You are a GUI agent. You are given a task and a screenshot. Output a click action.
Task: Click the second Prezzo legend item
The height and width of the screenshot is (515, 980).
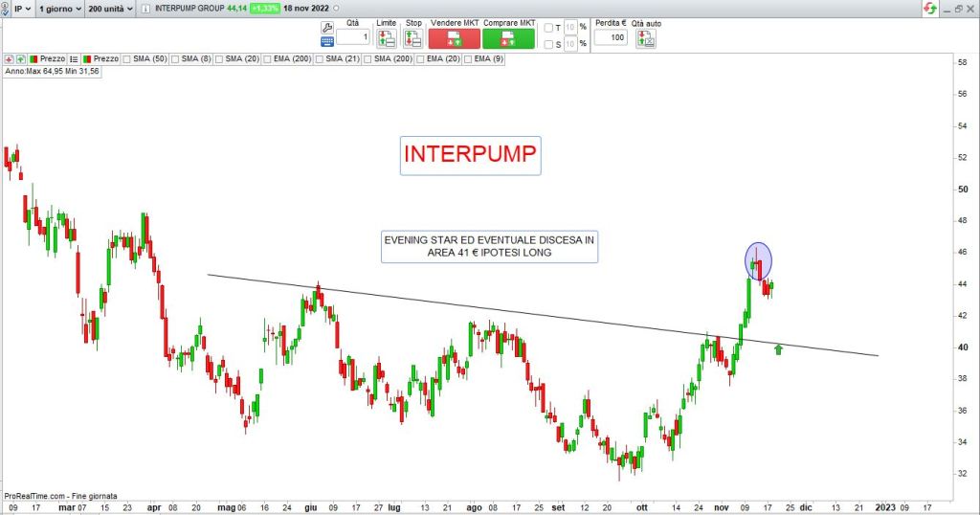coord(100,58)
